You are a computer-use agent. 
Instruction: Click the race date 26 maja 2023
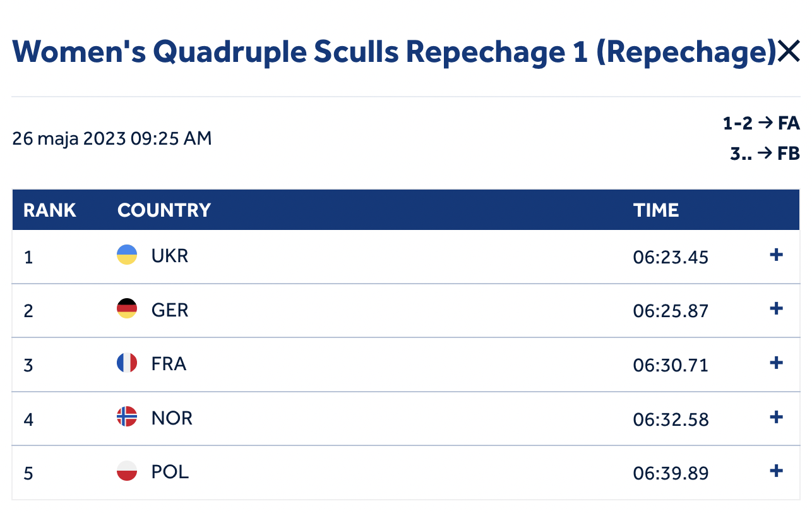(x=69, y=138)
